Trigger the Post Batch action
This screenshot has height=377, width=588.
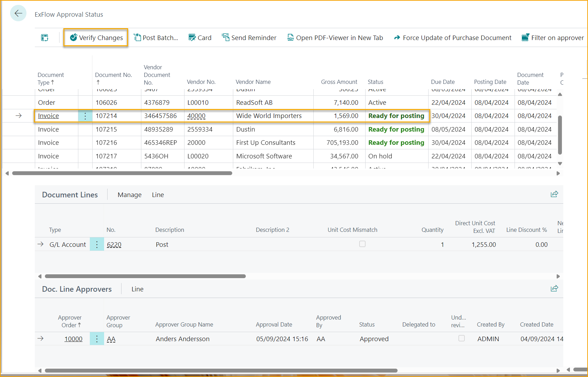[156, 38]
